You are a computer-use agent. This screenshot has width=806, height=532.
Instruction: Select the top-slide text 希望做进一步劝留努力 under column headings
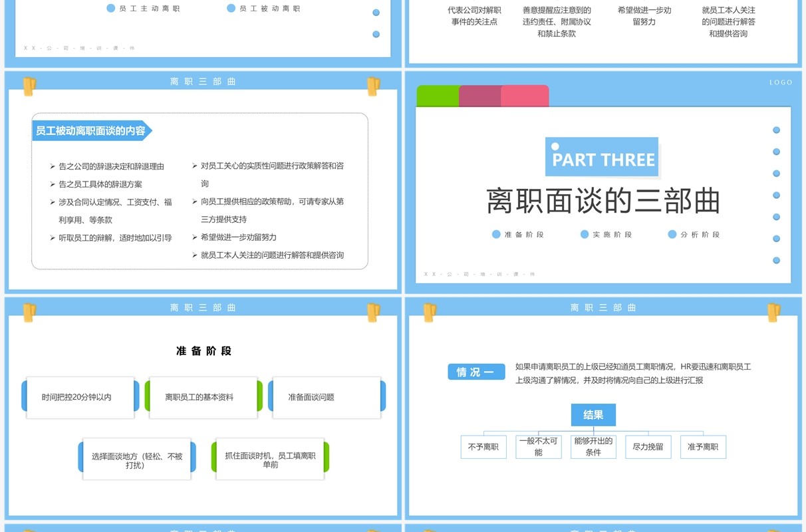[x=644, y=16]
